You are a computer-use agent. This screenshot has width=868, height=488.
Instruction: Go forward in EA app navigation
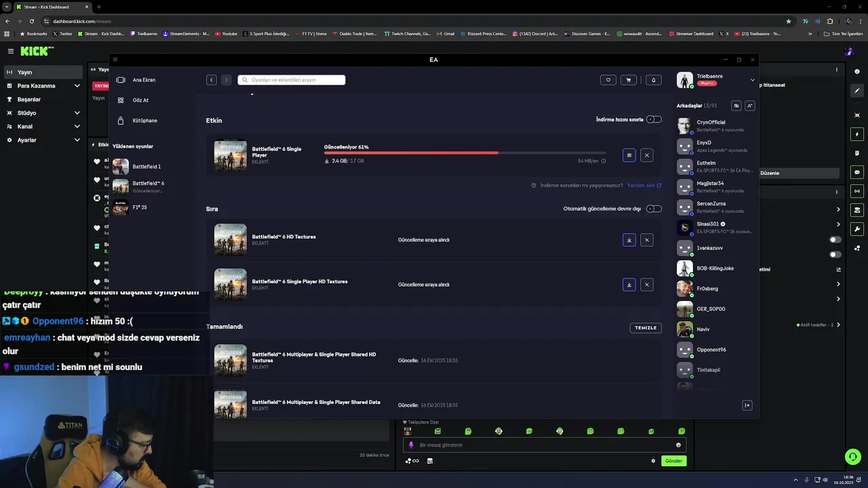226,80
